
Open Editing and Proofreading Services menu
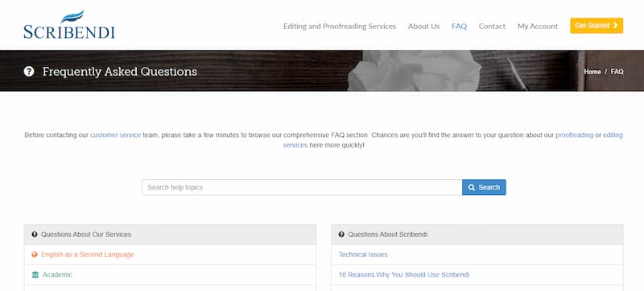coord(340,27)
